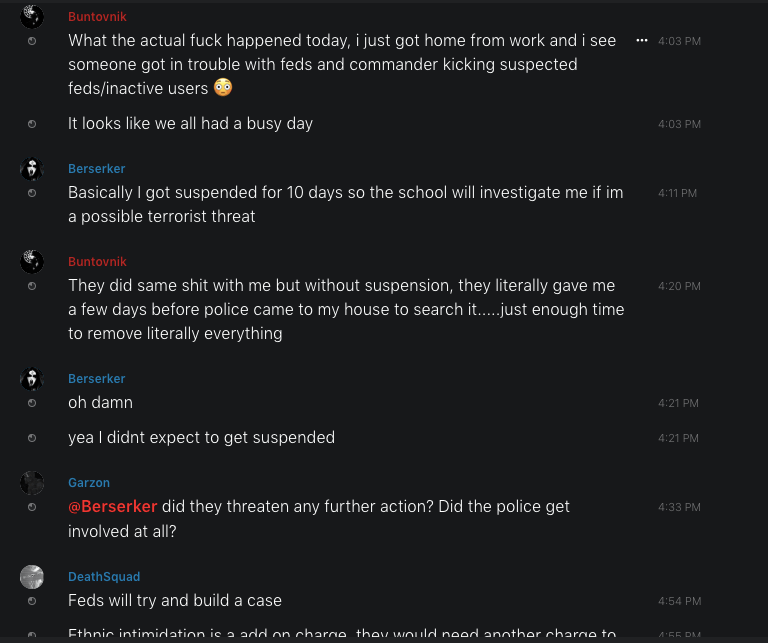Click the @Berserker mention in Garzon's message
The width and height of the screenshot is (768, 643).
point(112,506)
